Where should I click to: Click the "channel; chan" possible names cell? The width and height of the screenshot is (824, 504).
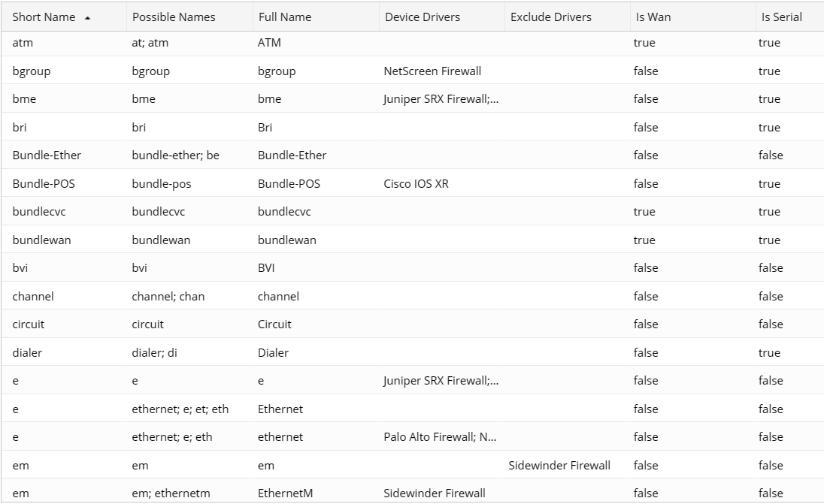click(168, 296)
